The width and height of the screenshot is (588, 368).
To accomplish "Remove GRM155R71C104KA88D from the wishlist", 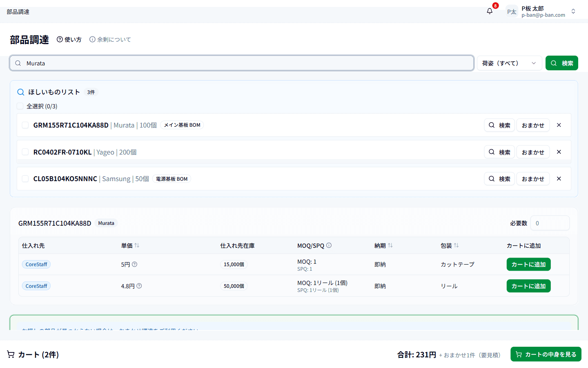I will (559, 125).
